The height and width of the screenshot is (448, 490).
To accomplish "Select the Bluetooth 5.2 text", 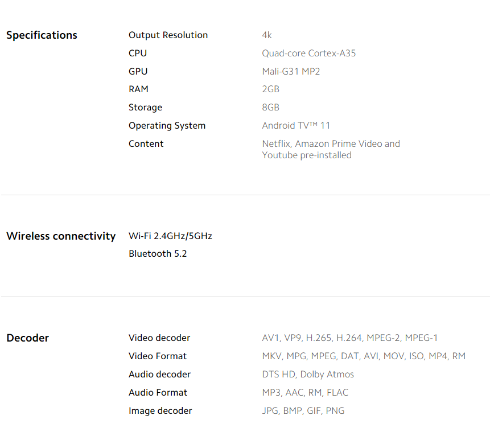I will tap(158, 254).
